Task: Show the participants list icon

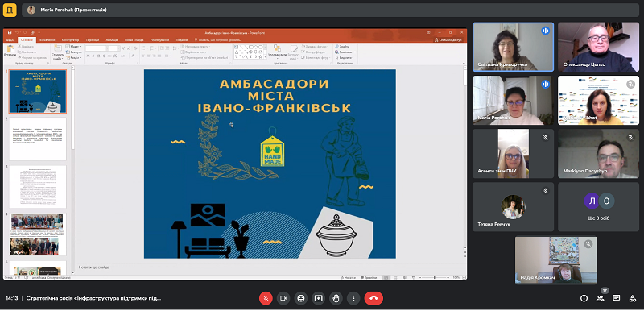Action: [x=600, y=298]
